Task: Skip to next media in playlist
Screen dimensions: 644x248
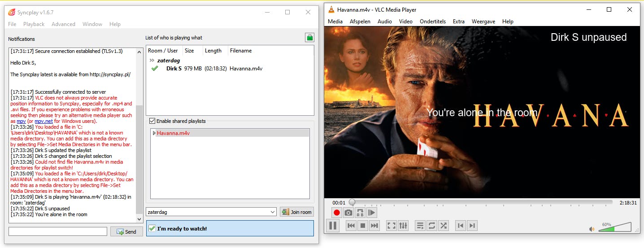Action: [374, 226]
